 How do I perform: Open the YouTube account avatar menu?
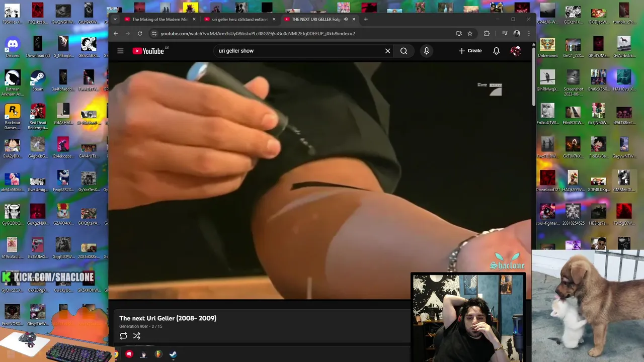516,51
